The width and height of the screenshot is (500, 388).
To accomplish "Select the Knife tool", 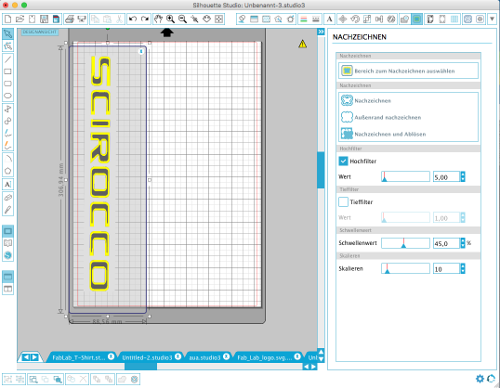I will click(x=8, y=210).
